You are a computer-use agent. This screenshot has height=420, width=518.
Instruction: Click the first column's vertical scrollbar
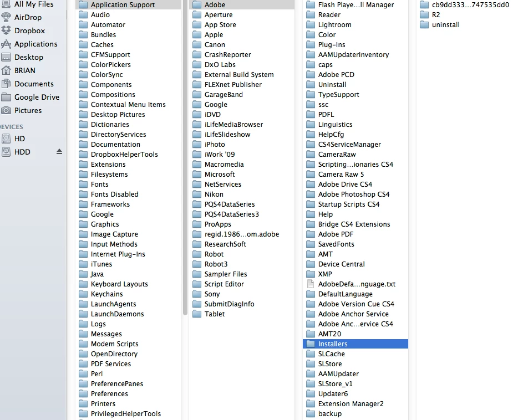[185, 157]
